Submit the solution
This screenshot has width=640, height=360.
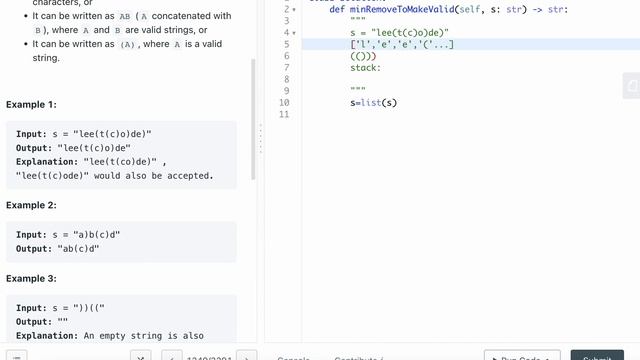597,355
